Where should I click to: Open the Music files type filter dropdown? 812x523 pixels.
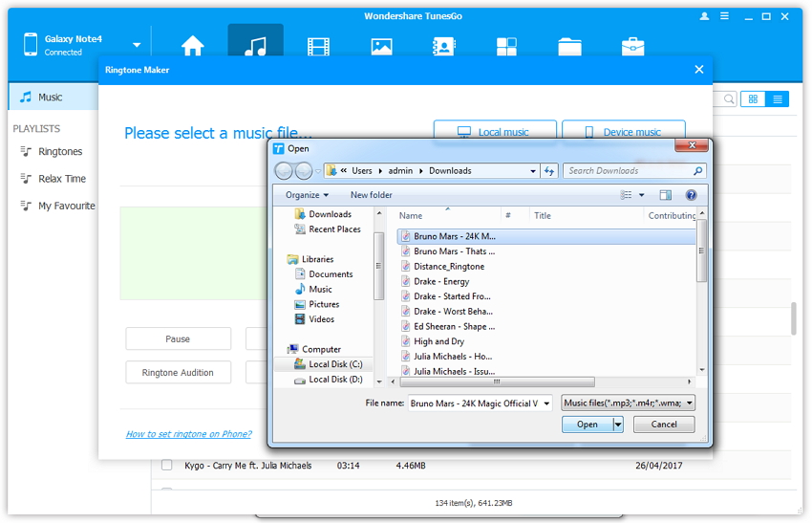629,403
